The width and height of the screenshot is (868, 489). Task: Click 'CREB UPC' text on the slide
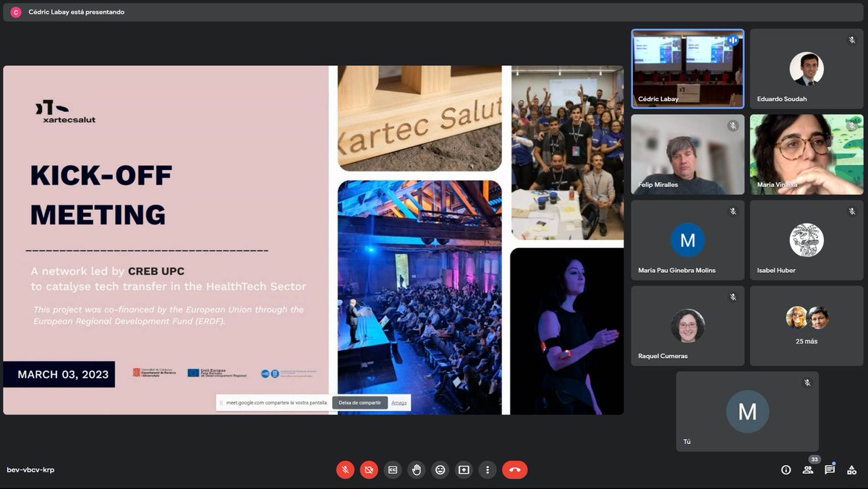157,271
